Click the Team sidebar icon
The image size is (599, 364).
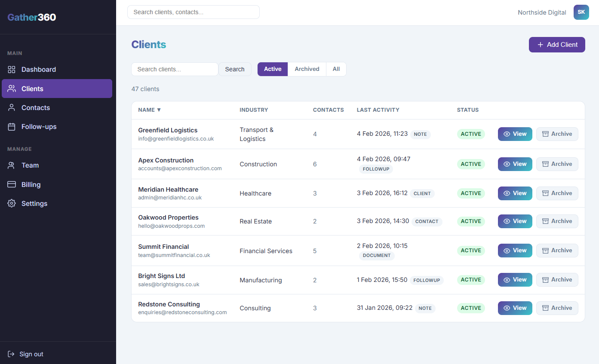12,165
